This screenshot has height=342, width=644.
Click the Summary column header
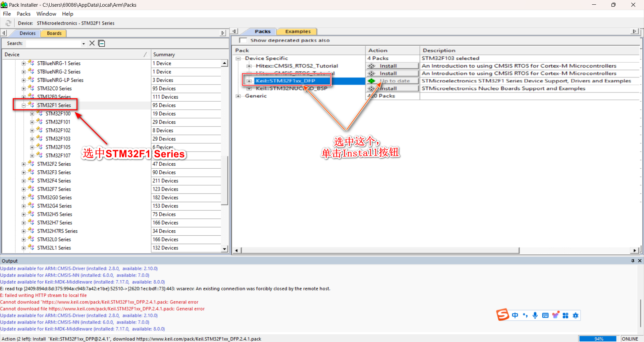(190, 54)
